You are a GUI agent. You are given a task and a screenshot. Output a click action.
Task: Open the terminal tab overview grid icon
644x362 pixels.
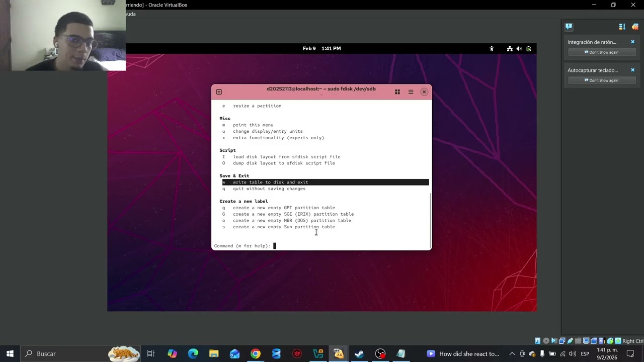[x=397, y=92]
